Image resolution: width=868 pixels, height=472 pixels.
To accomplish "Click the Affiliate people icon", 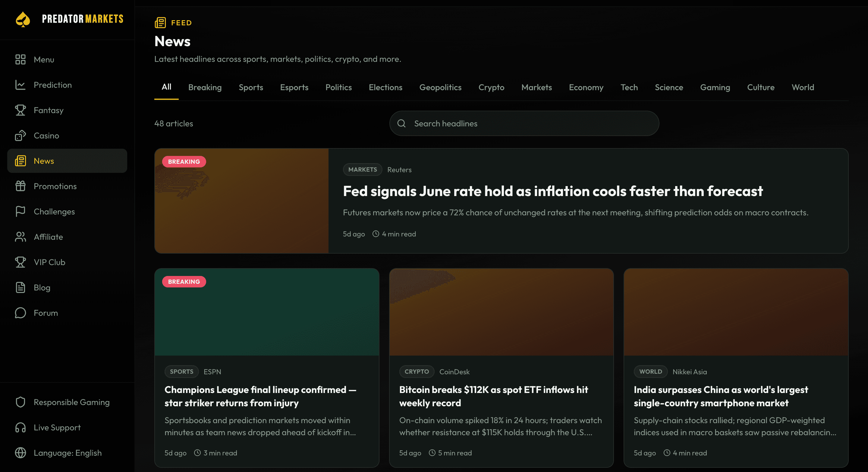I will 20,237.
